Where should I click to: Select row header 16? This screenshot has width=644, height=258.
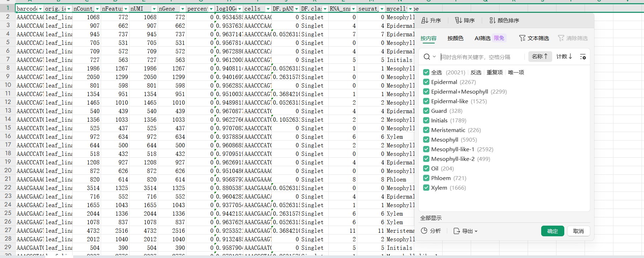click(8, 136)
